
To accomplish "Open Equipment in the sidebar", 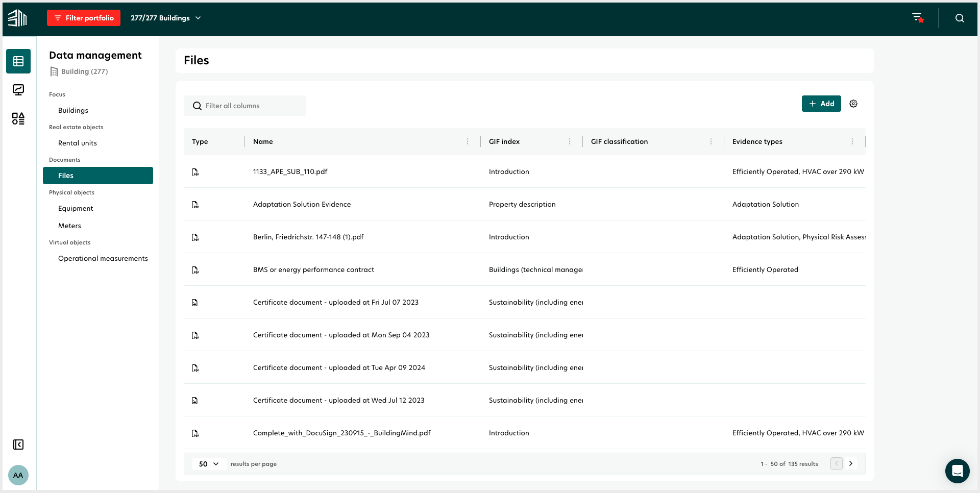I will click(x=76, y=208).
